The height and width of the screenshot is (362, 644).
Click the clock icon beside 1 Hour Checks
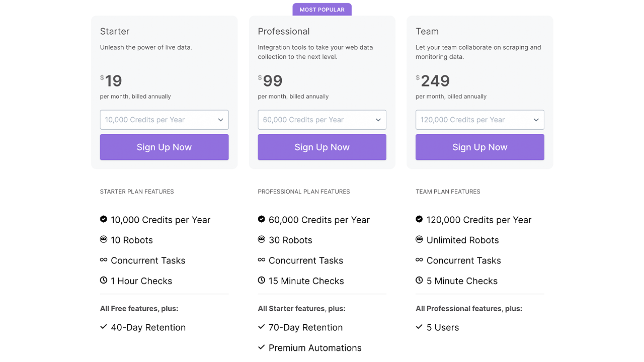[104, 281]
